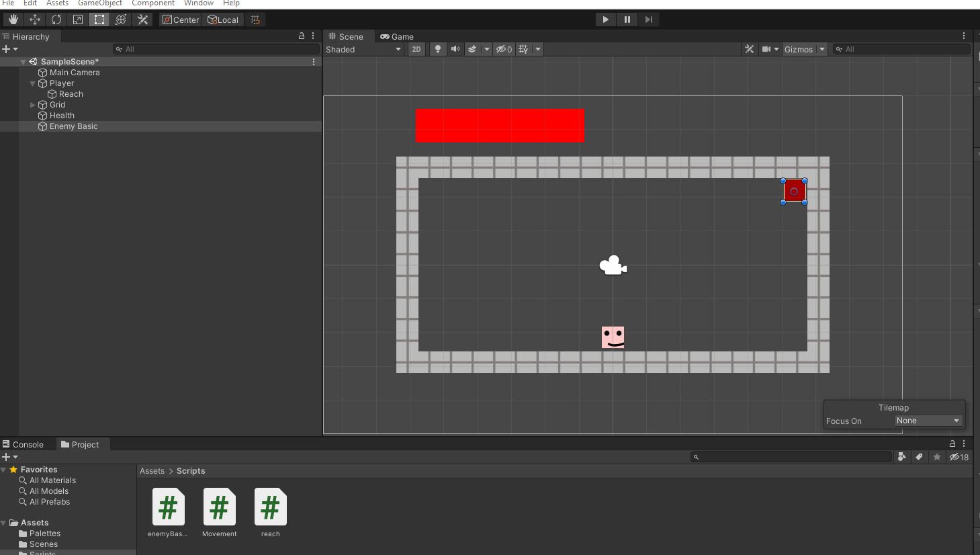Toggle hidden objects visibility counter
The width and height of the screenshot is (980, 555).
click(x=504, y=49)
